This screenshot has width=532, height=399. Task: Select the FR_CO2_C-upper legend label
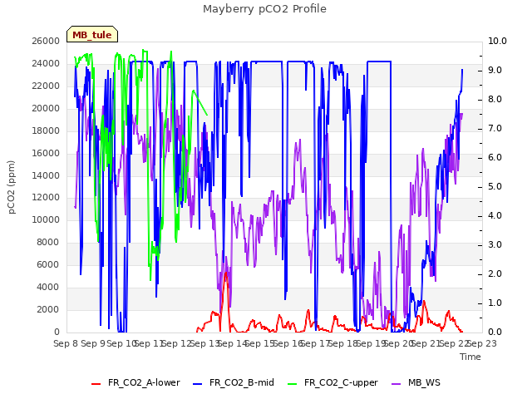(341, 382)
